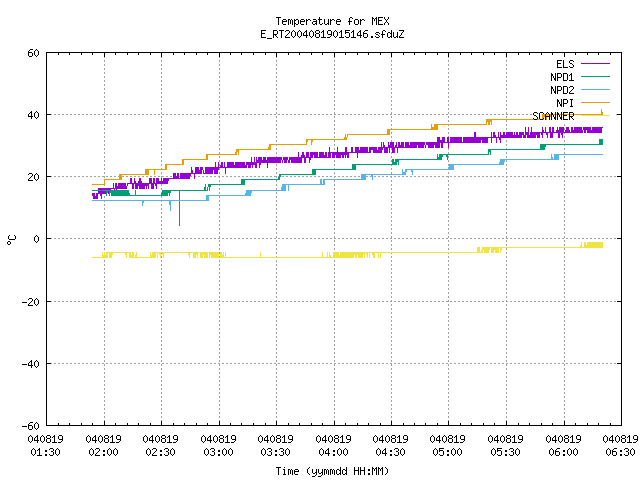Click the y-axis label 60

coord(33,53)
